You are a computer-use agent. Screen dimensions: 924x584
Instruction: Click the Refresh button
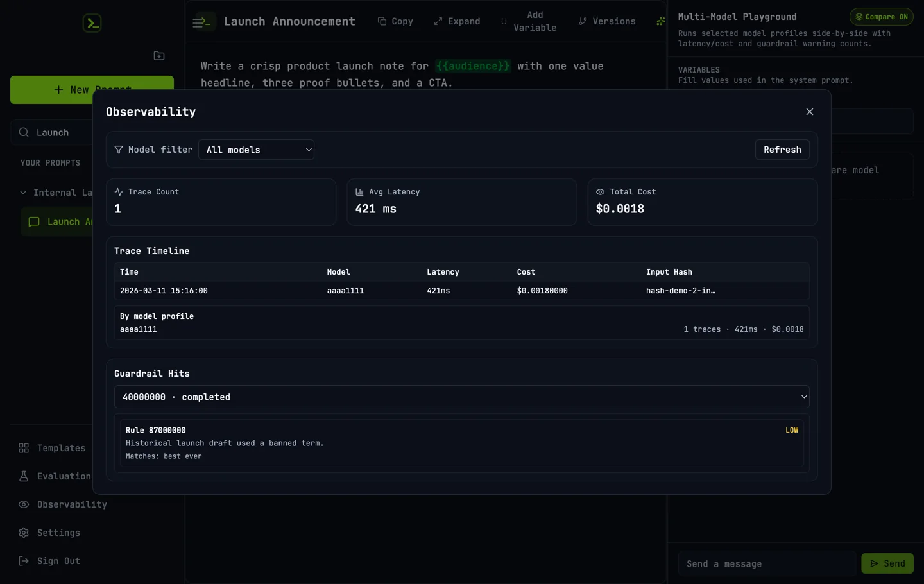tap(782, 150)
